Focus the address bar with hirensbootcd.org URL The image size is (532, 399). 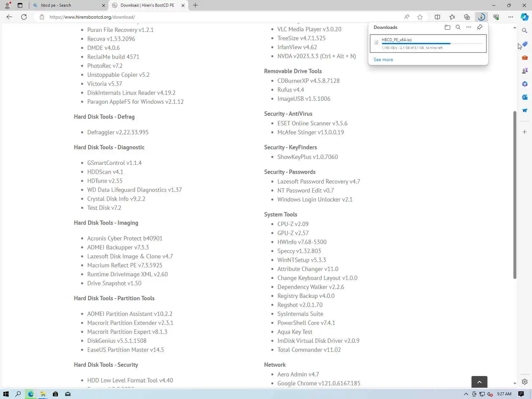pyautogui.click(x=92, y=17)
